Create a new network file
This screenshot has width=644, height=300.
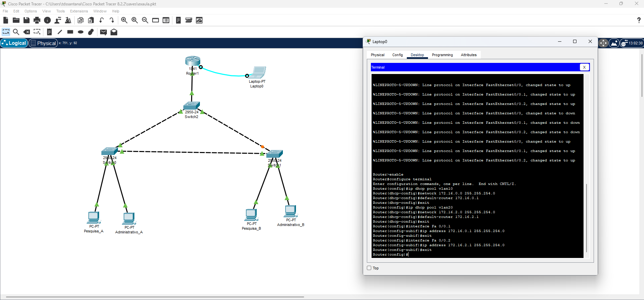click(x=6, y=20)
